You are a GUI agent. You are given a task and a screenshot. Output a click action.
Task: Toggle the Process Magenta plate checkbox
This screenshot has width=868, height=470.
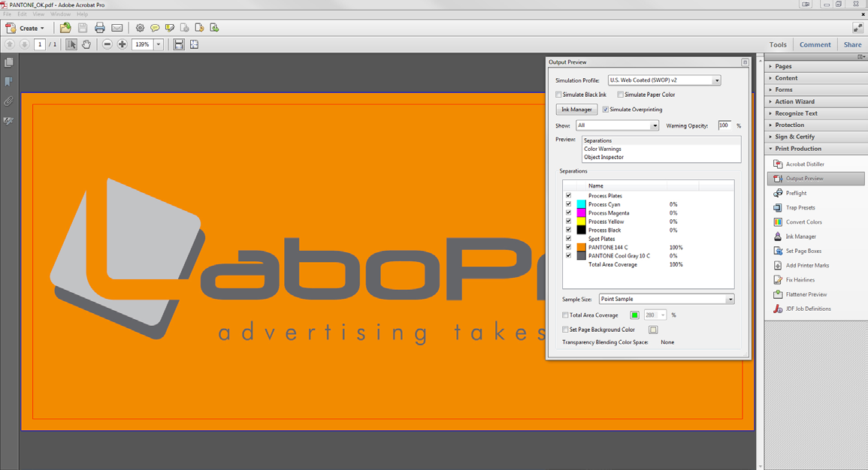pos(568,213)
